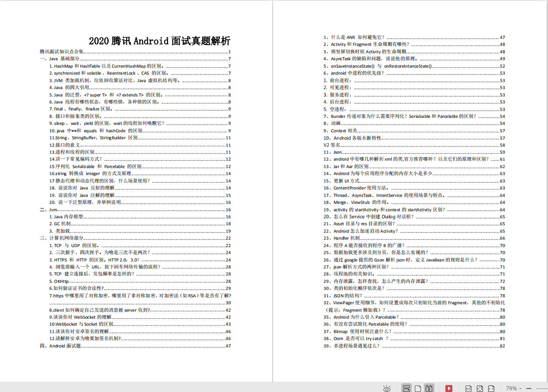Open contents entry '腾讯面试知识点合集'
Viewport: 548px width, 392px height.
coord(135,52)
